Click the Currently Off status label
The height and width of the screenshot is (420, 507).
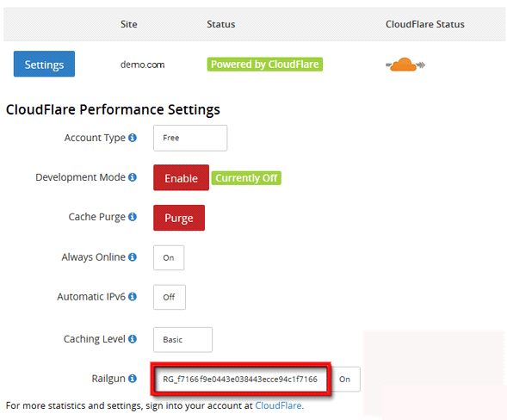point(246,178)
